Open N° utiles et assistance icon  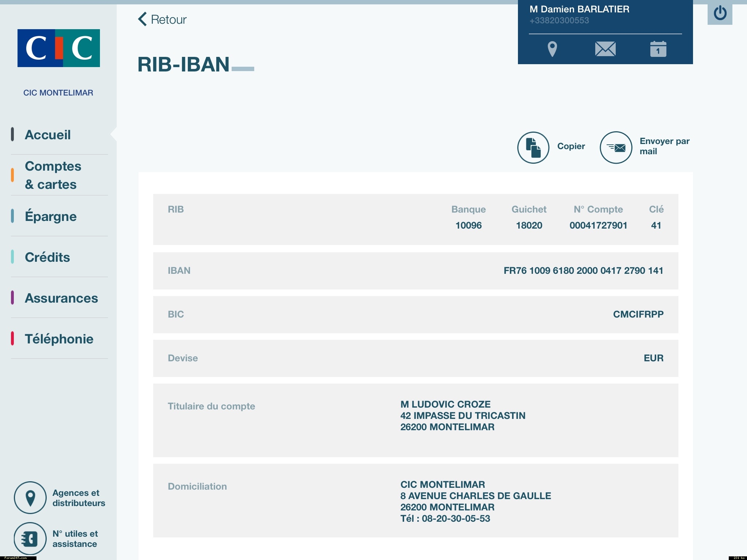coord(30,538)
